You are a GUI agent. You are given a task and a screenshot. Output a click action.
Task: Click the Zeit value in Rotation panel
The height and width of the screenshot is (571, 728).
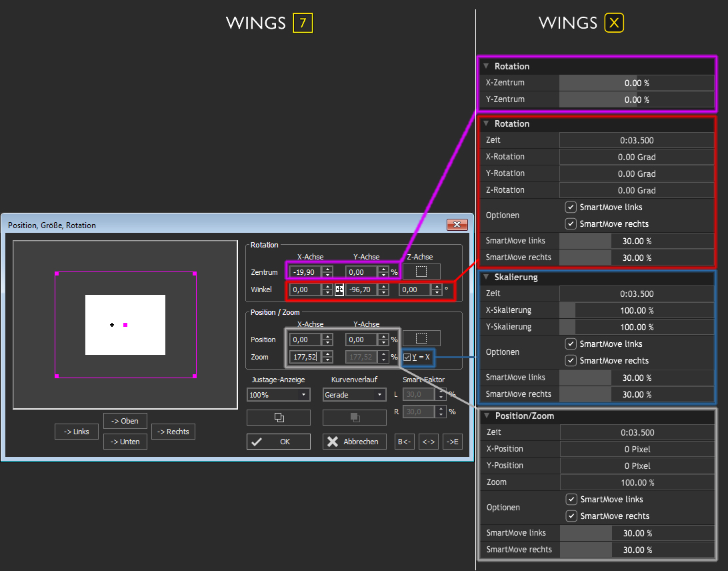tap(637, 140)
